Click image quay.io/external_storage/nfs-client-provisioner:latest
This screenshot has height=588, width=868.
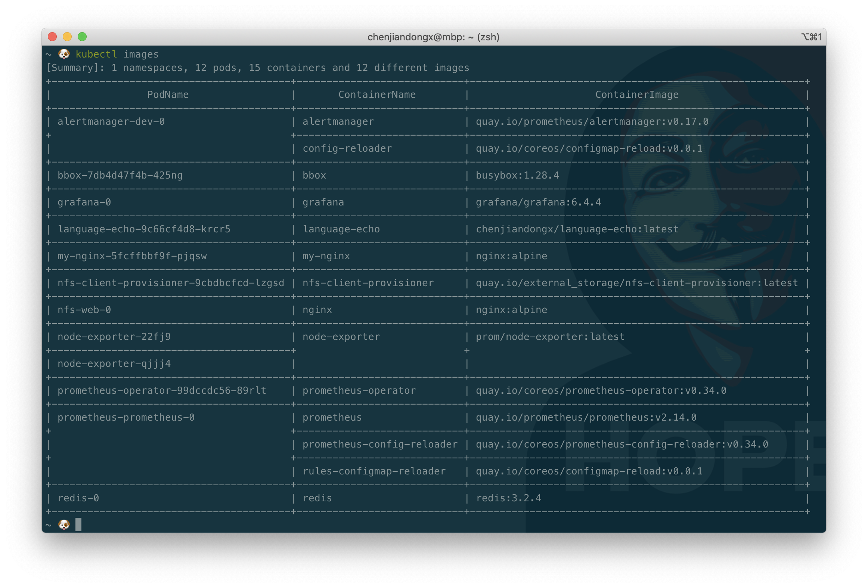(637, 283)
